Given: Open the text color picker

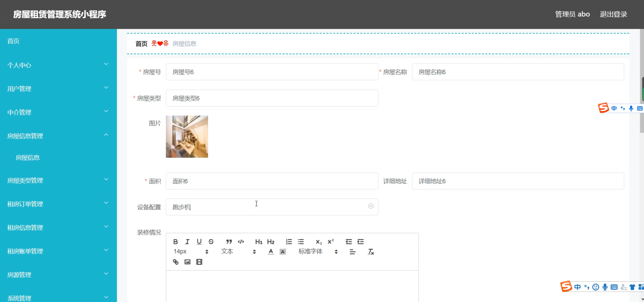Looking at the screenshot, I should coord(271,252).
